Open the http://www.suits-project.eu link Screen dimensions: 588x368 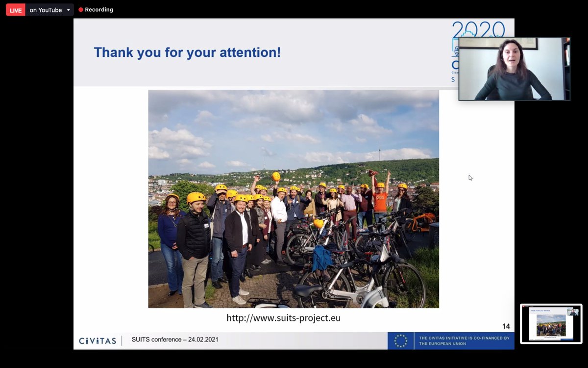tap(283, 318)
